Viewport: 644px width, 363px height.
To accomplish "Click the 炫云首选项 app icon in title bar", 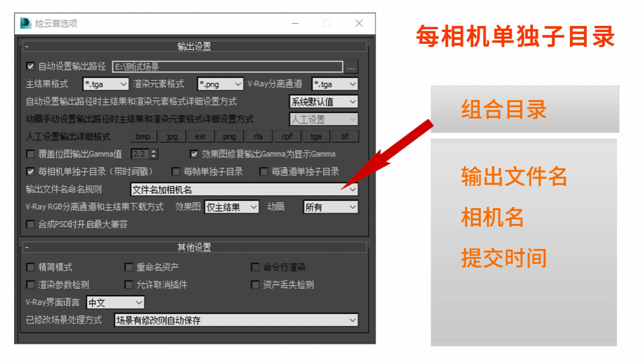I will 25,24.
